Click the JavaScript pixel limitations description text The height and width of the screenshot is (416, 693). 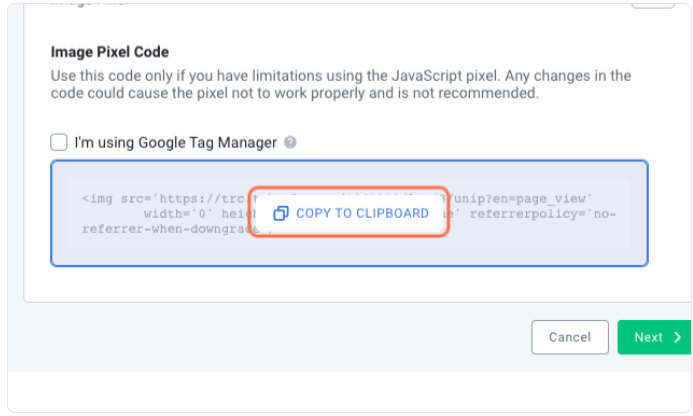[341, 84]
